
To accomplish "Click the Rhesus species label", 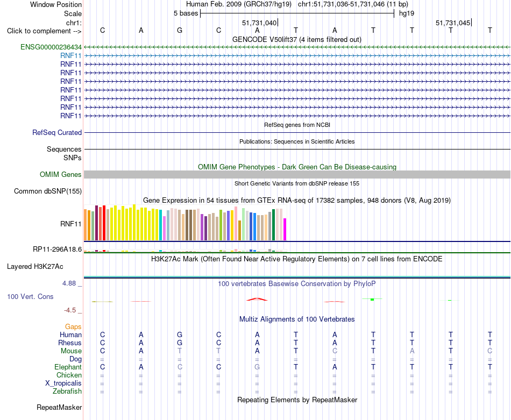I will pyautogui.click(x=70, y=343).
